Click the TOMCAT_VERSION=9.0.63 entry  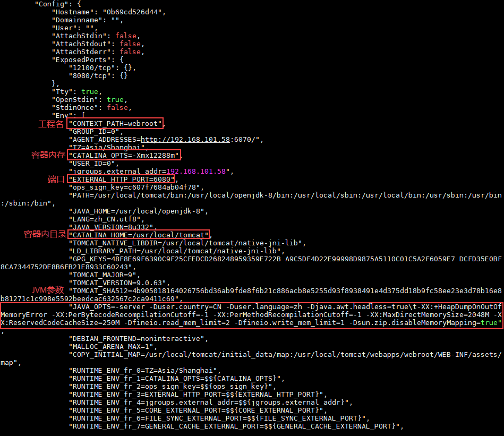(x=119, y=283)
